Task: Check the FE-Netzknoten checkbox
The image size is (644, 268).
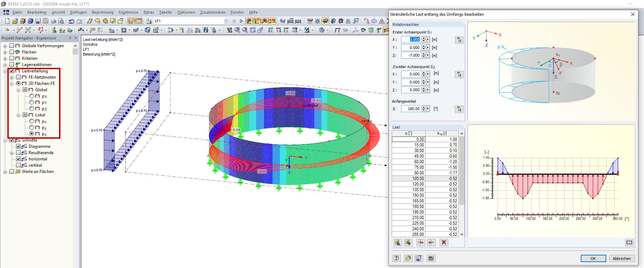Action: coord(19,77)
